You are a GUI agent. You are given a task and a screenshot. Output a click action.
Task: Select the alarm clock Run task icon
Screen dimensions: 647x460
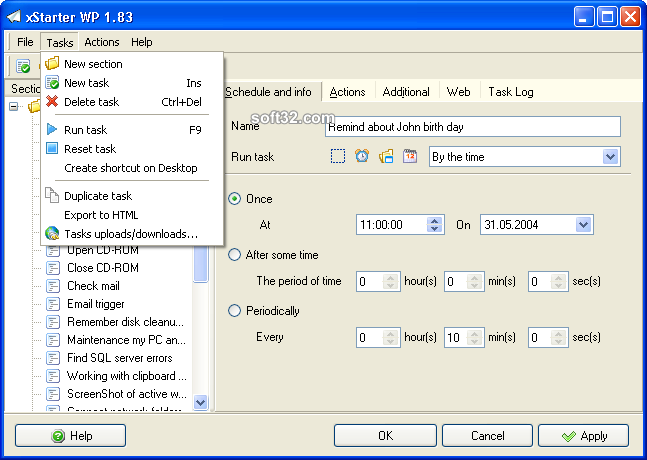[362, 156]
